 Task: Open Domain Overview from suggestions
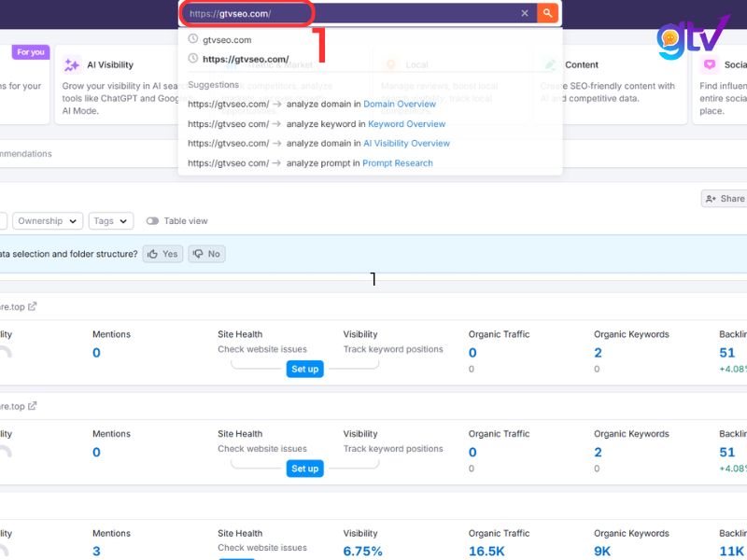(401, 105)
